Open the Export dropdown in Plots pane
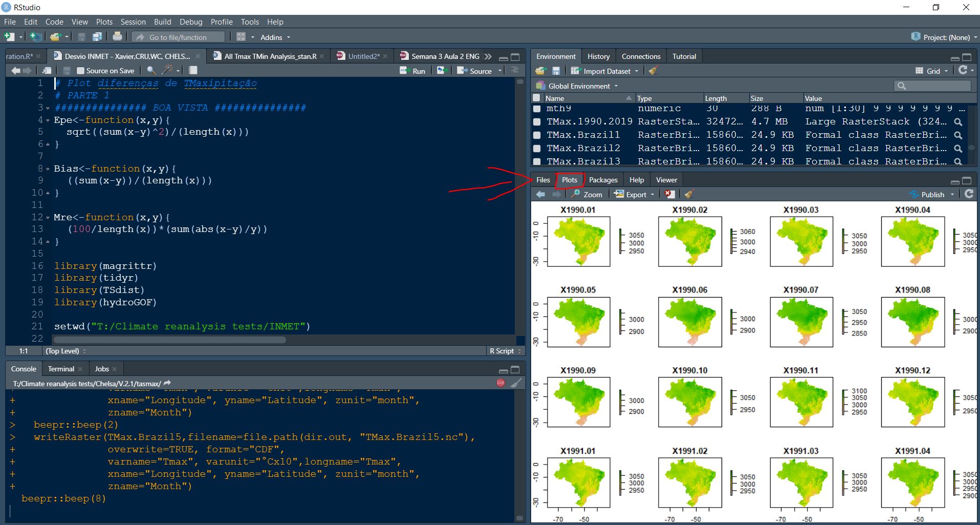 634,194
